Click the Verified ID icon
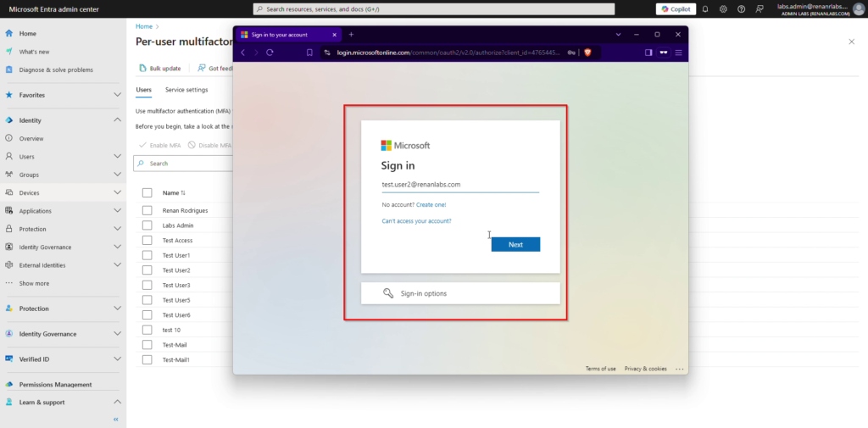 pyautogui.click(x=8, y=359)
